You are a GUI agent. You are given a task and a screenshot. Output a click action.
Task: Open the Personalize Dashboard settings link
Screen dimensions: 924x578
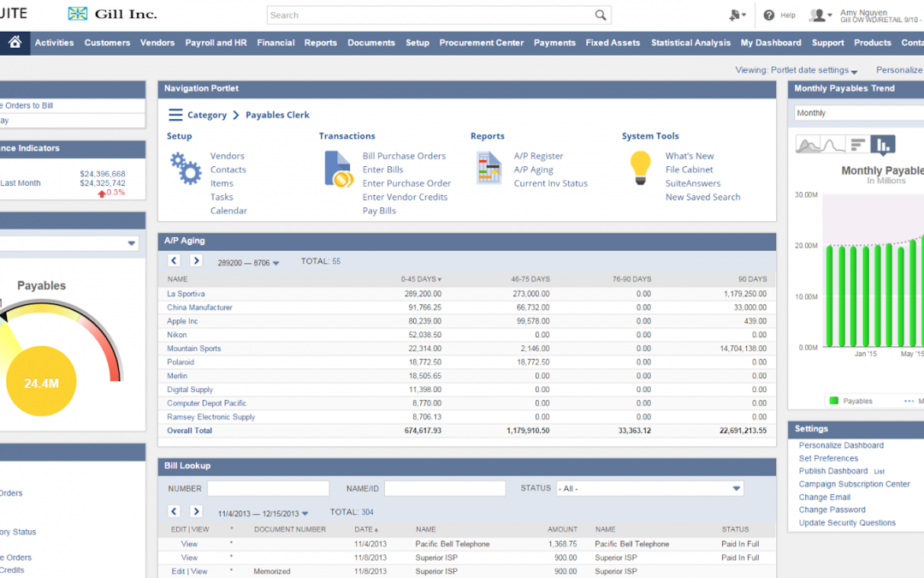[842, 445]
